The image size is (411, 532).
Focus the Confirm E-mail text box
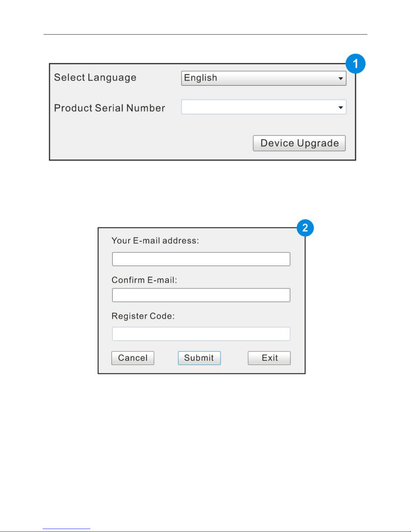coord(201,295)
